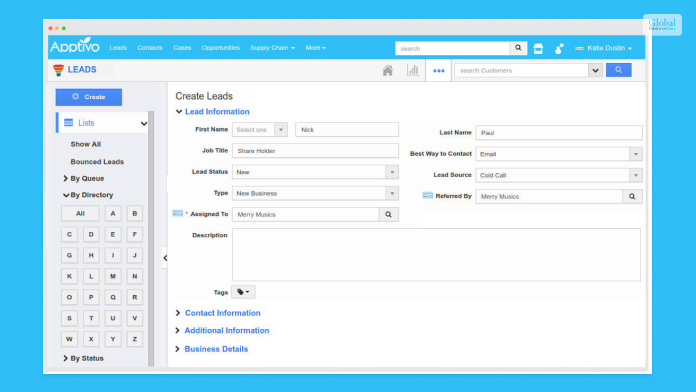Expand the Additional Information section
The height and width of the screenshot is (392, 696).
point(178,330)
